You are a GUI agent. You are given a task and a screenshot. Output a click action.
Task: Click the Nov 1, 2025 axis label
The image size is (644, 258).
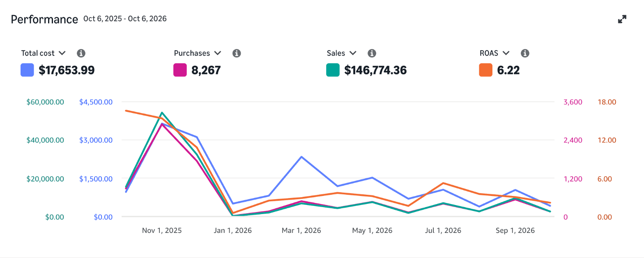[x=162, y=230]
